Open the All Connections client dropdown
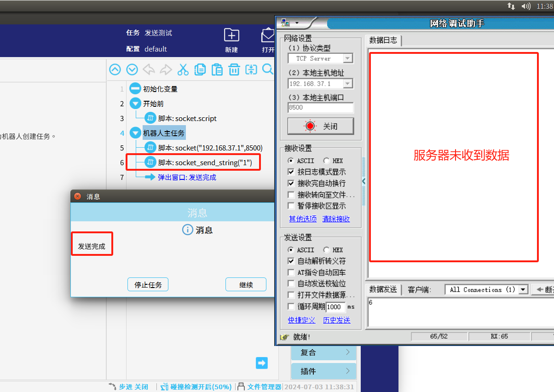 point(523,290)
